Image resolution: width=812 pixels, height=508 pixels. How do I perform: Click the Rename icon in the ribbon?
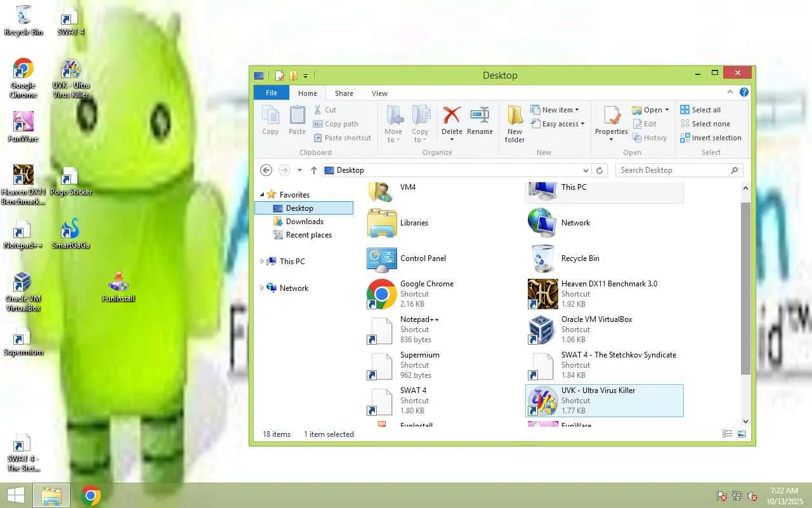(480, 115)
